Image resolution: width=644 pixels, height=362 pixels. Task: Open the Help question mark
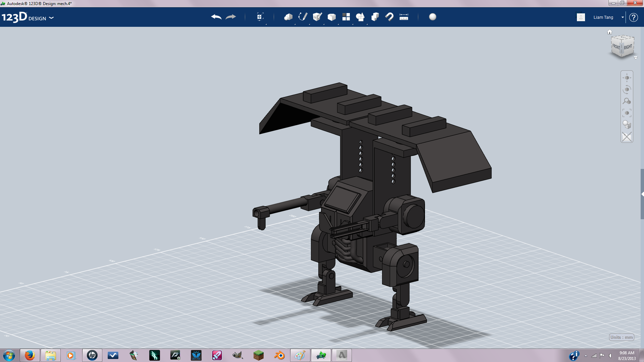[x=633, y=17]
